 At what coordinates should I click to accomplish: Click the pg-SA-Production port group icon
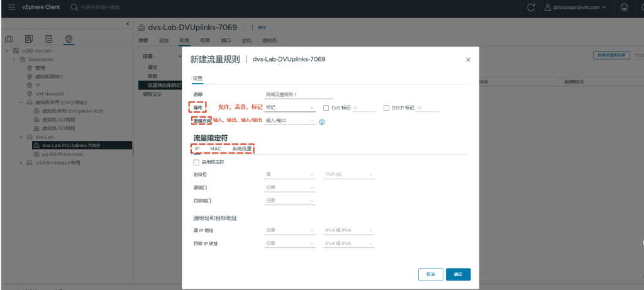tap(36, 154)
